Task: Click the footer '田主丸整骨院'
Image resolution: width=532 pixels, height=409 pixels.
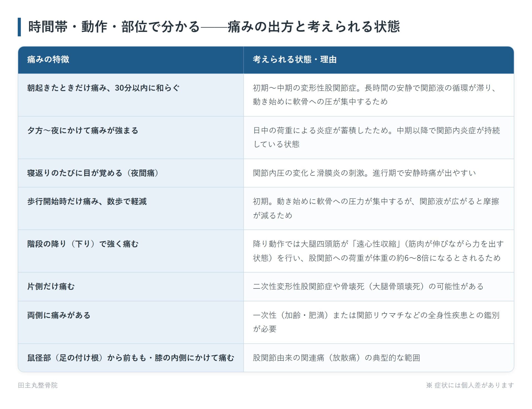Action: pyautogui.click(x=38, y=385)
